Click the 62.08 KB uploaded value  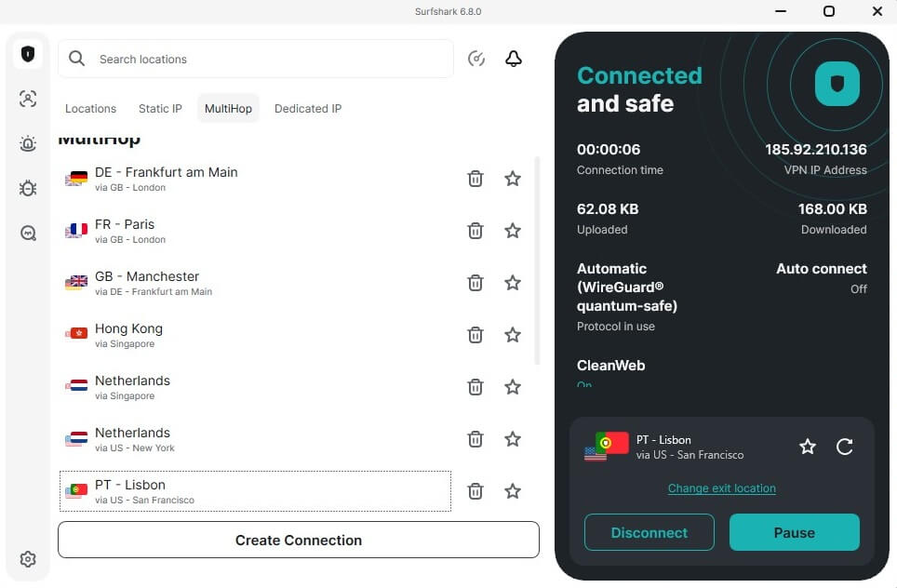pos(608,208)
